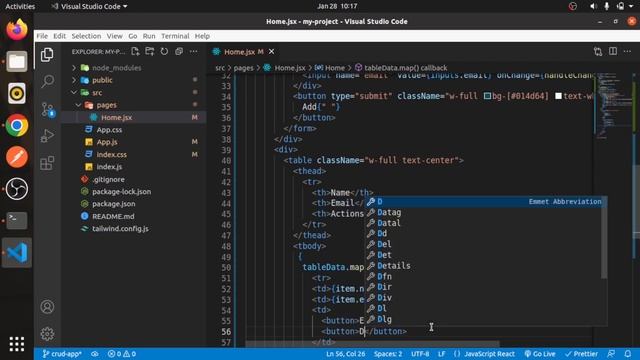Open App.js in the file tree

pyautogui.click(x=107, y=142)
